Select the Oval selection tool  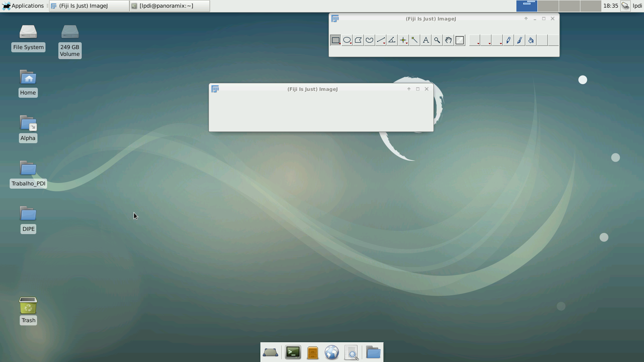tap(347, 40)
